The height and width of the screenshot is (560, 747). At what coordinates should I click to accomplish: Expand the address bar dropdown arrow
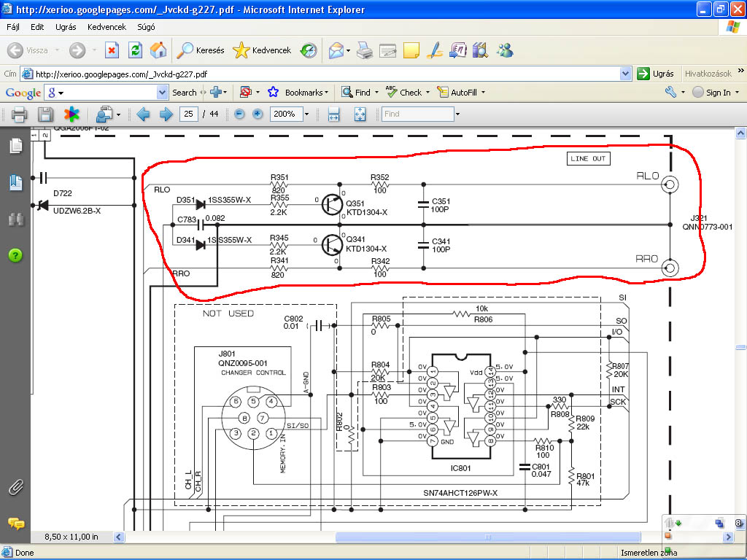click(x=625, y=74)
